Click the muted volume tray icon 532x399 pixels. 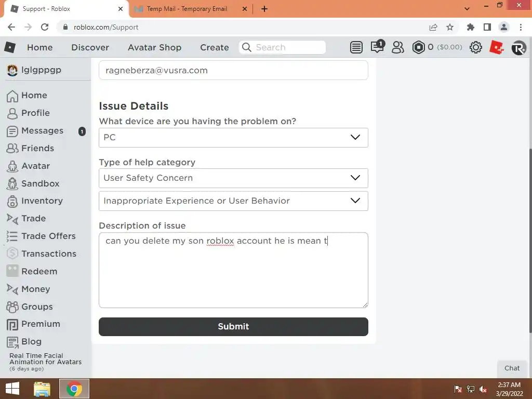(x=483, y=389)
